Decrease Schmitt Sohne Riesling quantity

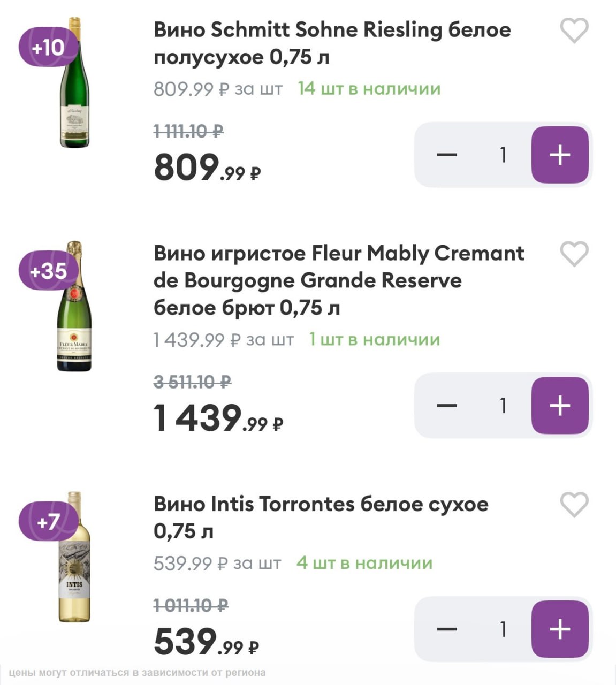click(x=447, y=155)
